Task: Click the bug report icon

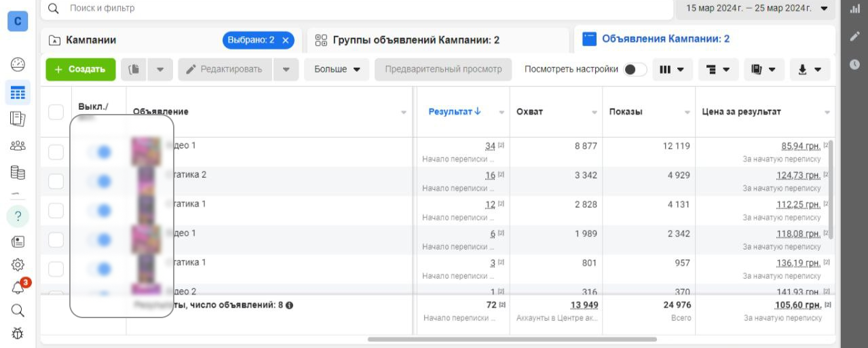Action: tap(18, 334)
